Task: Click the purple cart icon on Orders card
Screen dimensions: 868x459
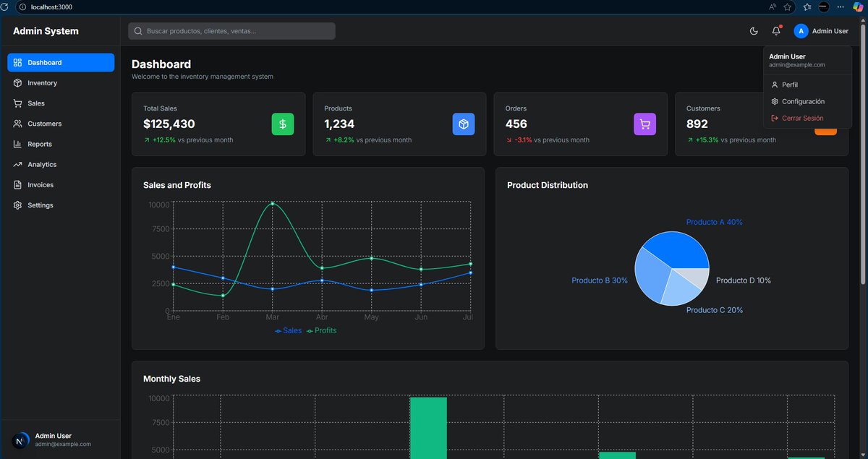Action: click(644, 124)
